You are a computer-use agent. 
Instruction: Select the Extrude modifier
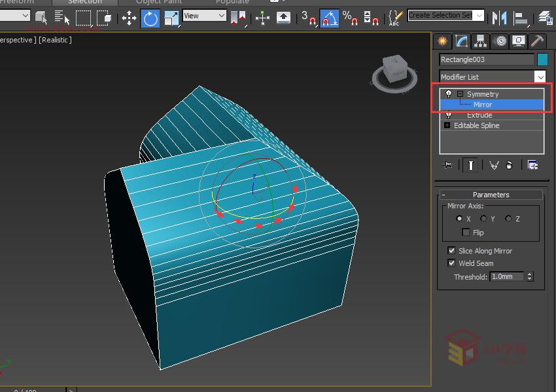pyautogui.click(x=479, y=115)
